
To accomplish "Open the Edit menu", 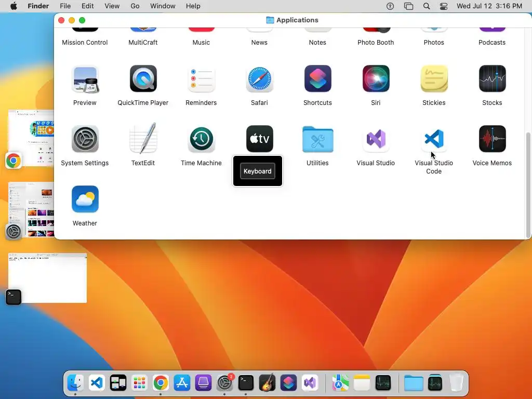I will point(87,6).
